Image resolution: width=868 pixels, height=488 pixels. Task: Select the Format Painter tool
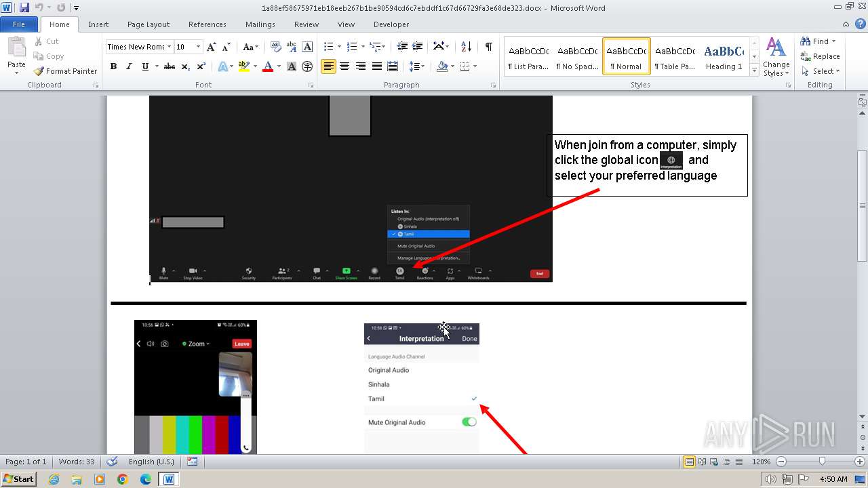pyautogui.click(x=65, y=71)
